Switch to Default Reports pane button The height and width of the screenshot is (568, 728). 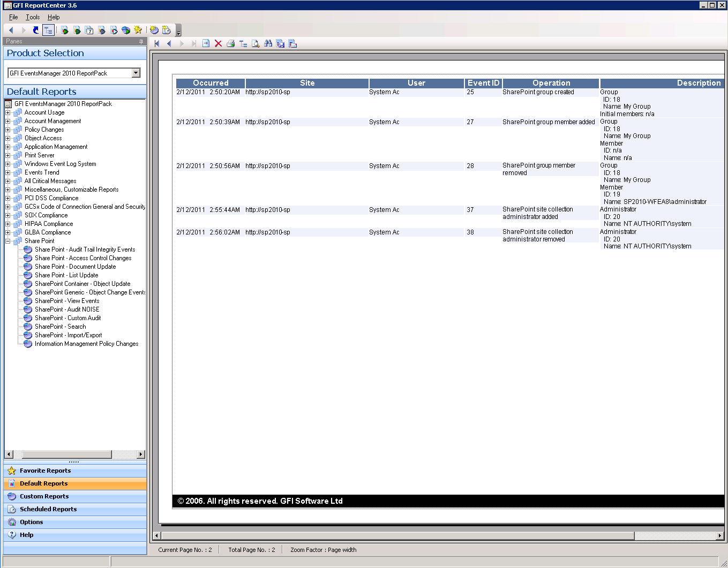75,483
